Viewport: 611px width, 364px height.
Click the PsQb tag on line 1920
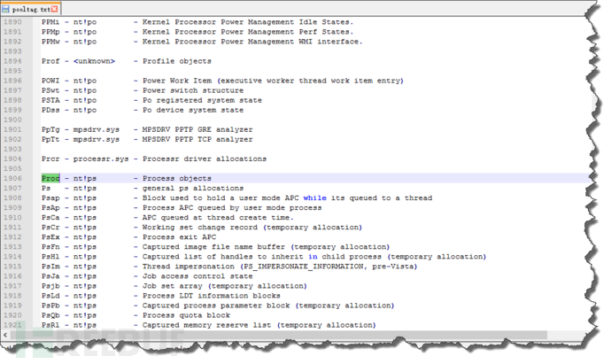tap(50, 315)
